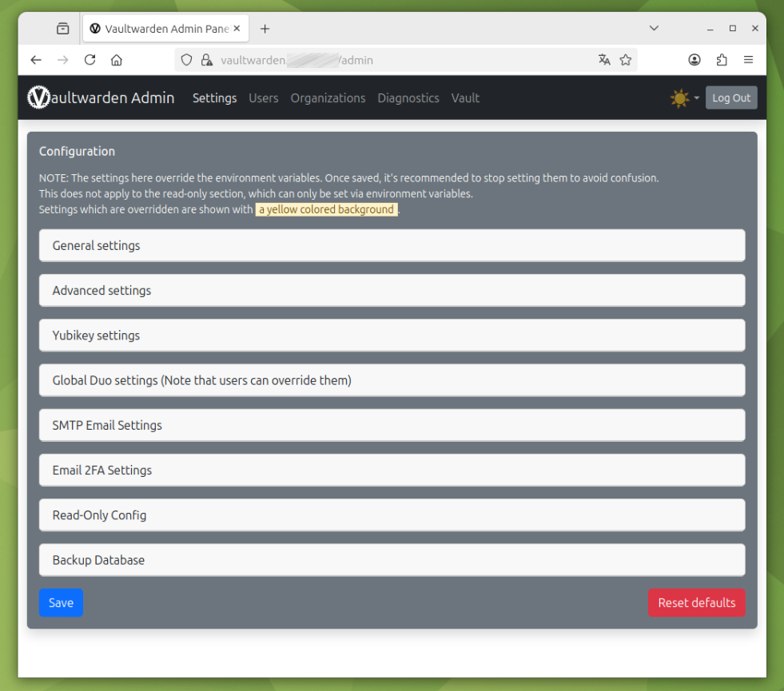Click the Firefox View icon in the tab bar
This screenshot has height=691, width=784.
click(x=63, y=29)
